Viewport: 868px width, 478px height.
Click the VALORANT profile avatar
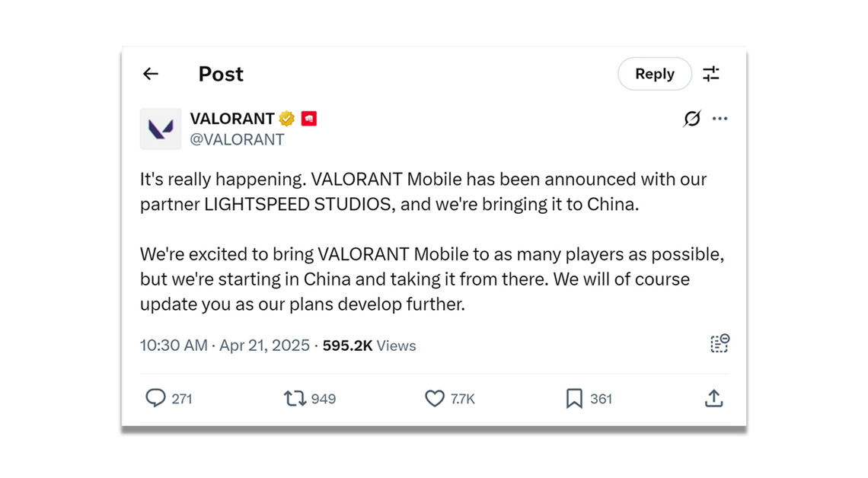(161, 129)
